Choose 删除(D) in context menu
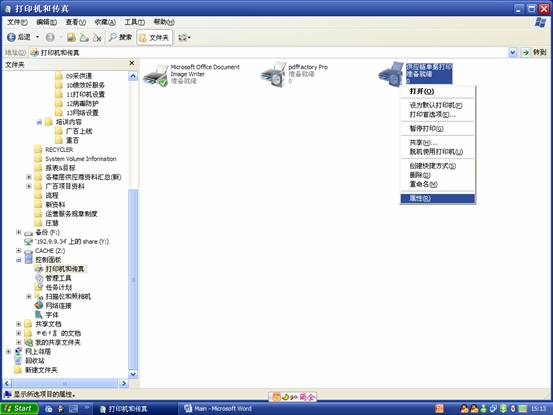553x415 pixels. (x=438, y=175)
